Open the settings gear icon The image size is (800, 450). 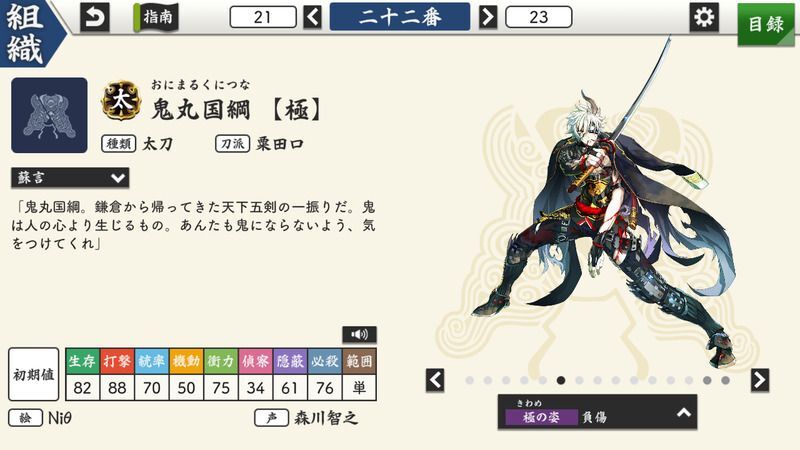(x=704, y=17)
